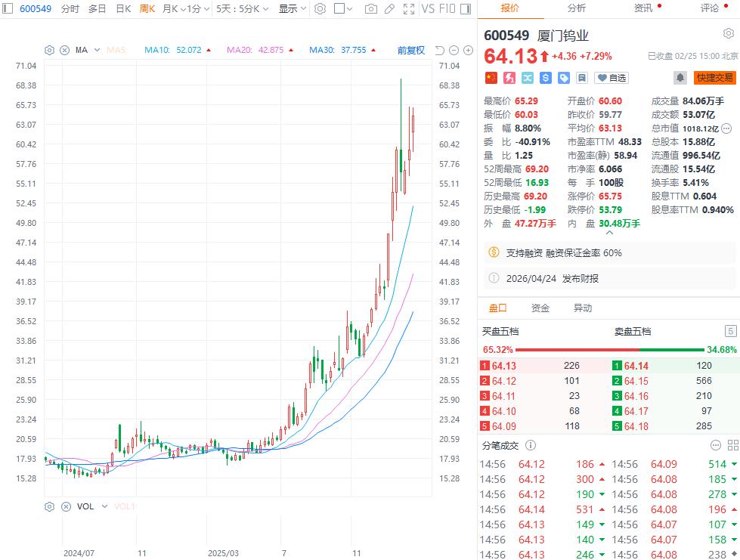Select the 盘口 order book tab

click(x=497, y=308)
